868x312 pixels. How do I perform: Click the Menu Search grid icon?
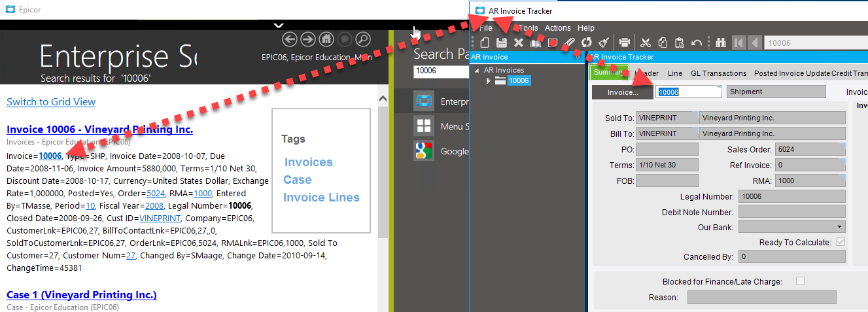click(424, 126)
